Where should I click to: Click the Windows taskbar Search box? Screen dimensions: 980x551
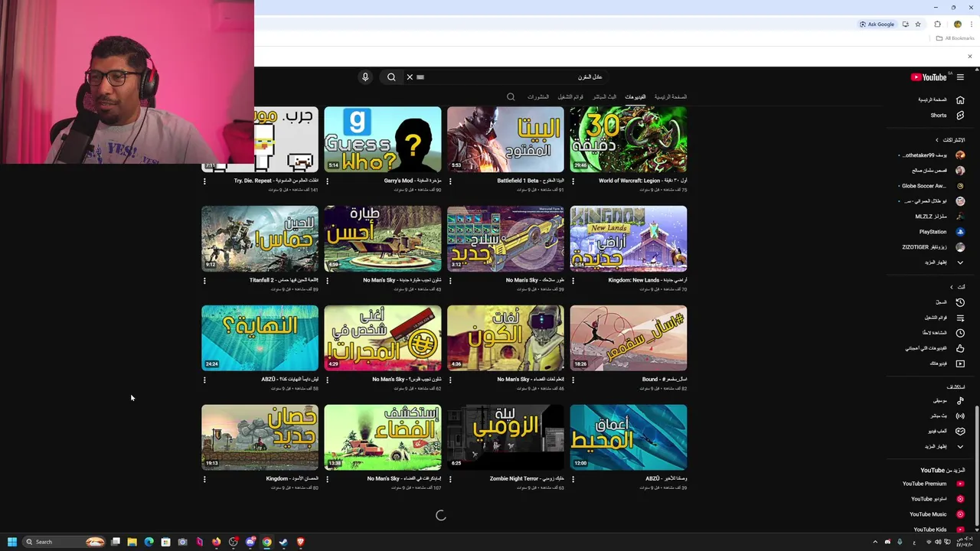click(x=66, y=542)
